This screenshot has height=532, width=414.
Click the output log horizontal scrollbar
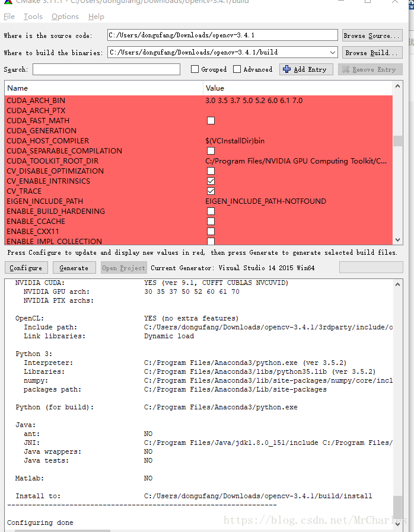[x=63, y=531]
